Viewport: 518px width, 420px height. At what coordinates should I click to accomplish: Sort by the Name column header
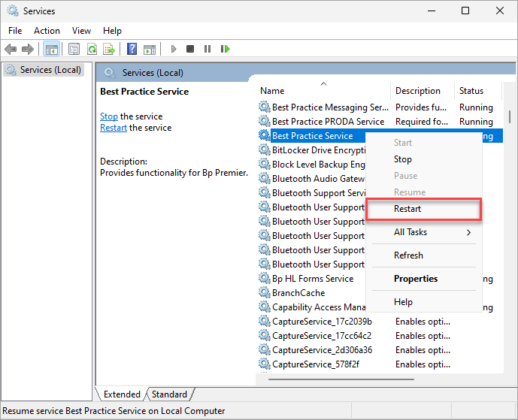[x=323, y=90]
